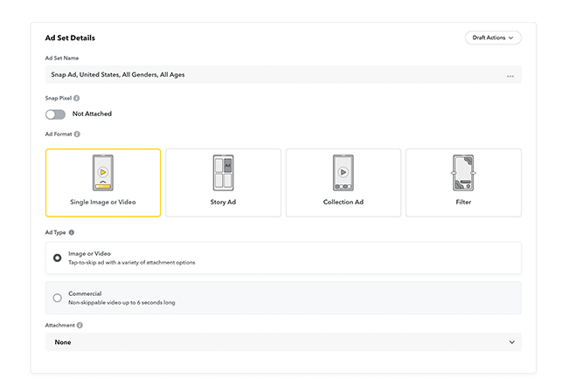
Task: Click the chevron arrow in the Attachment dropdown
Action: [x=512, y=342]
